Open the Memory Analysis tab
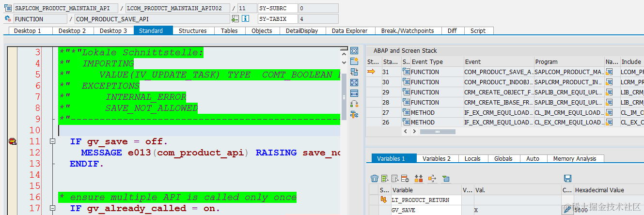The image size is (644, 215). 575,158
